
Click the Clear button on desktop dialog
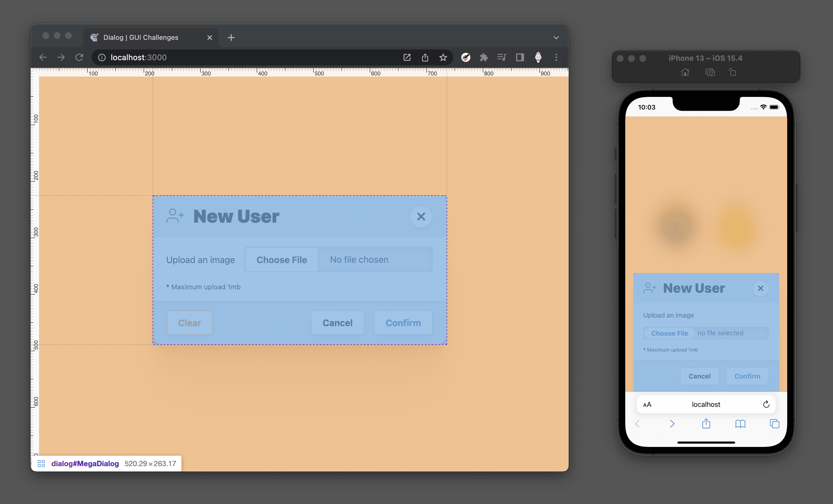click(189, 322)
